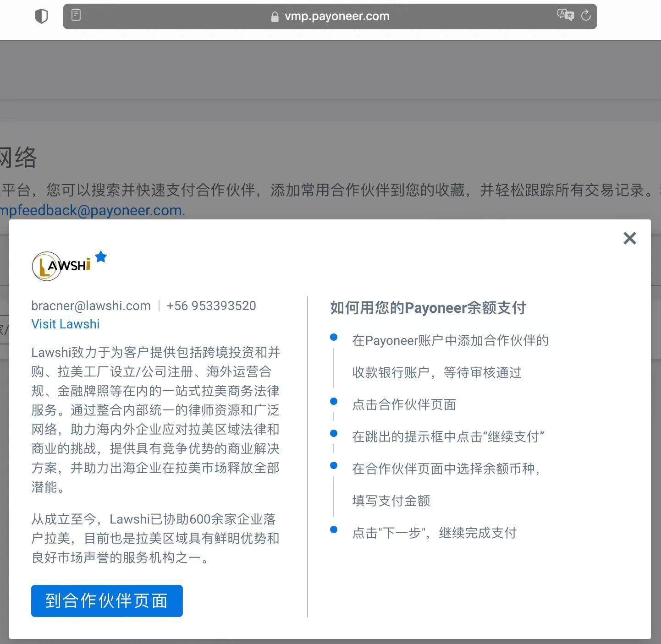Click the step 点击合作伙伴页面
This screenshot has height=644, width=661.
pos(404,404)
